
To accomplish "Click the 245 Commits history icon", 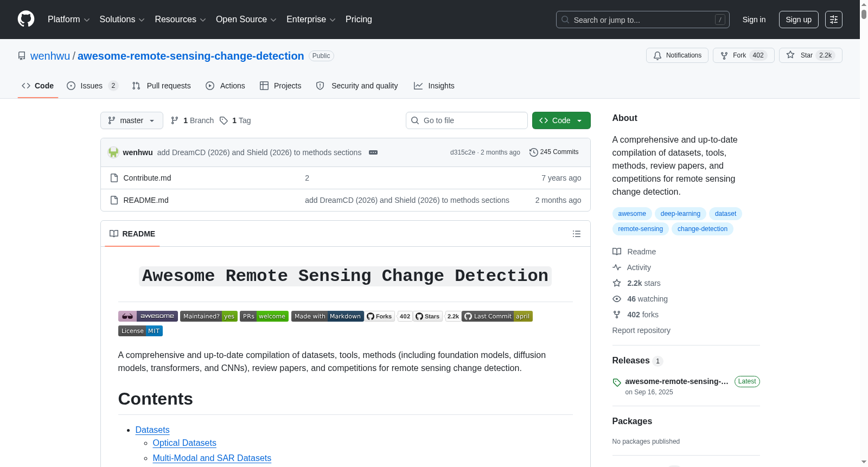I will tap(533, 152).
